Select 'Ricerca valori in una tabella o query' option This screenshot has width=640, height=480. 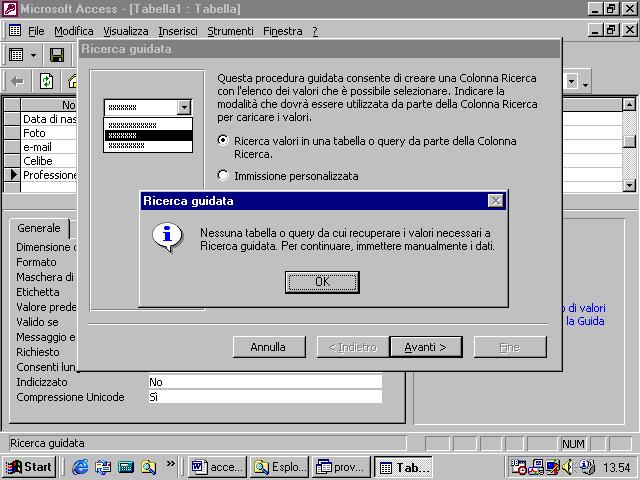click(x=223, y=140)
